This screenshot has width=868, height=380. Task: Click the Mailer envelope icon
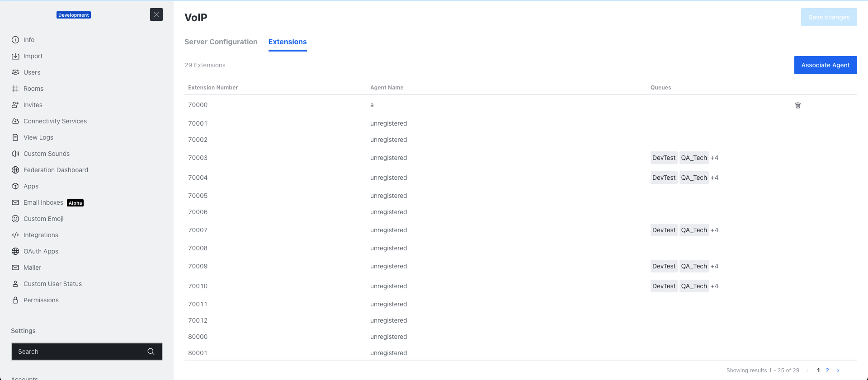tap(15, 267)
